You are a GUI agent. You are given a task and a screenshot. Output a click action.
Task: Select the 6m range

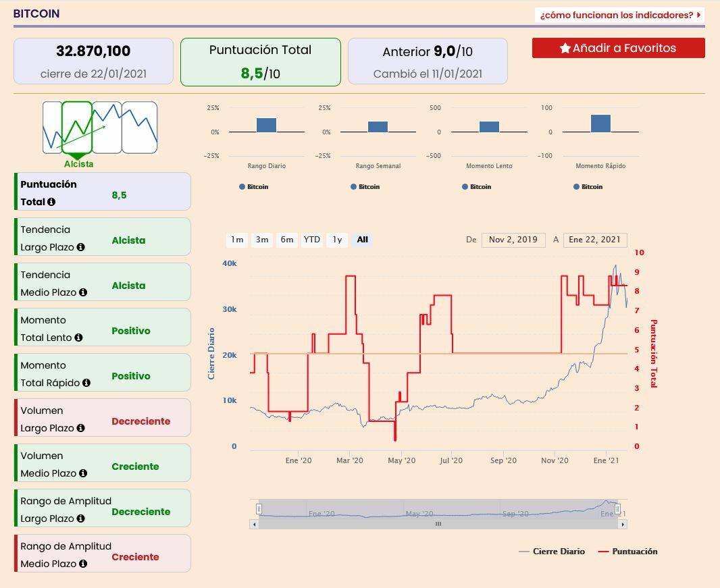(286, 240)
